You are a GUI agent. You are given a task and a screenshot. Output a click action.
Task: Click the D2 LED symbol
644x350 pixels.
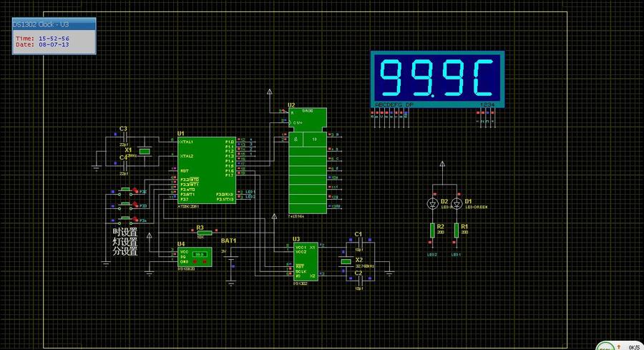click(x=432, y=204)
